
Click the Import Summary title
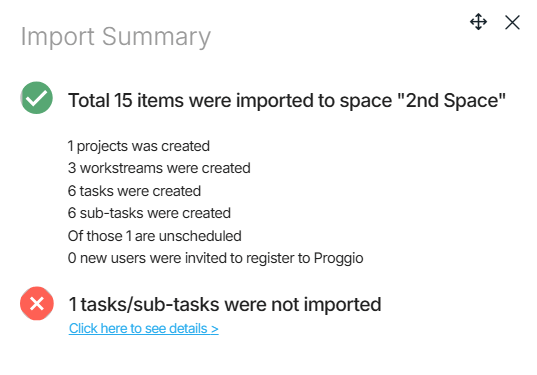116,37
